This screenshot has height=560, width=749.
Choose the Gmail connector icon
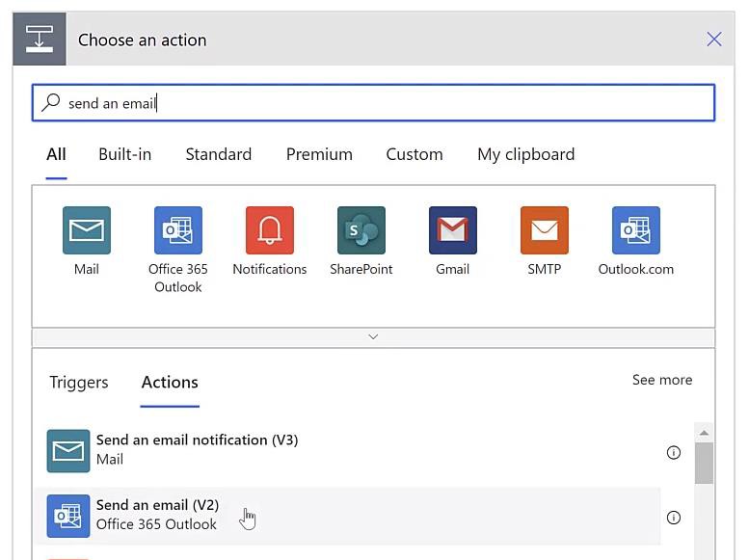pyautogui.click(x=453, y=230)
